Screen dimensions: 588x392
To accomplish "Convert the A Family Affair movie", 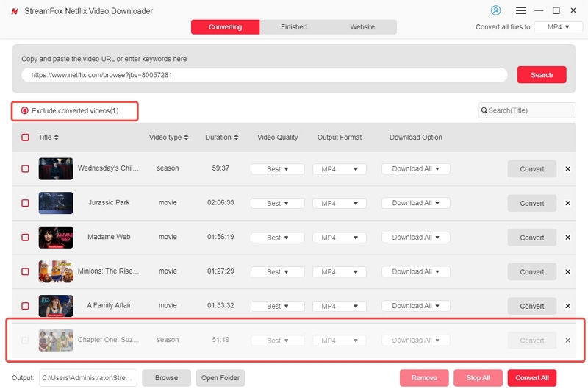I will (531, 306).
